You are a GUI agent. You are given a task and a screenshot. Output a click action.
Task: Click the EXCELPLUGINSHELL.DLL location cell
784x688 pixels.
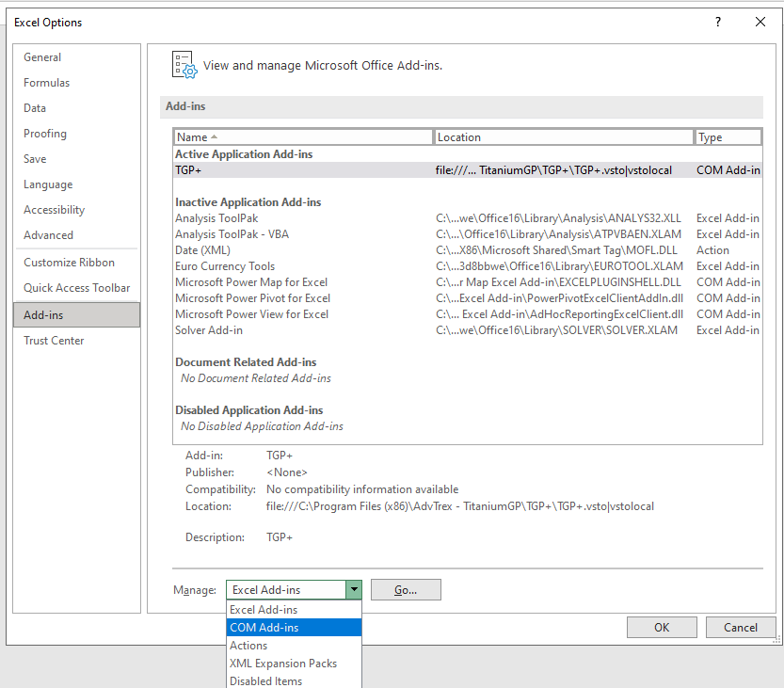558,282
